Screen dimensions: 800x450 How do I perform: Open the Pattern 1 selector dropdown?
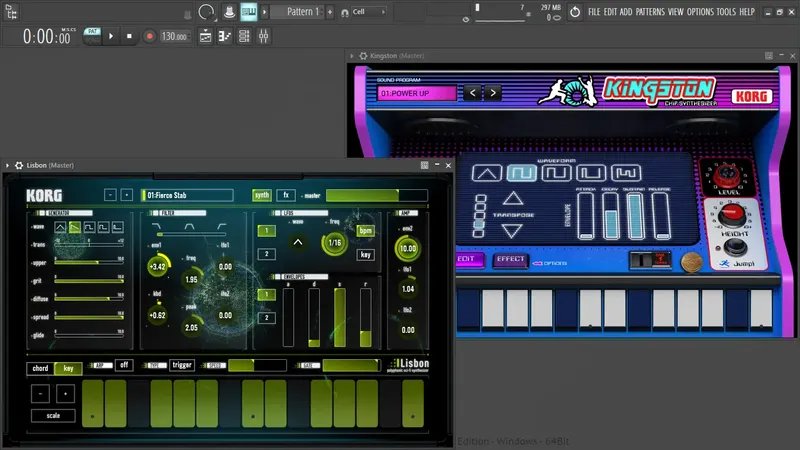302,11
